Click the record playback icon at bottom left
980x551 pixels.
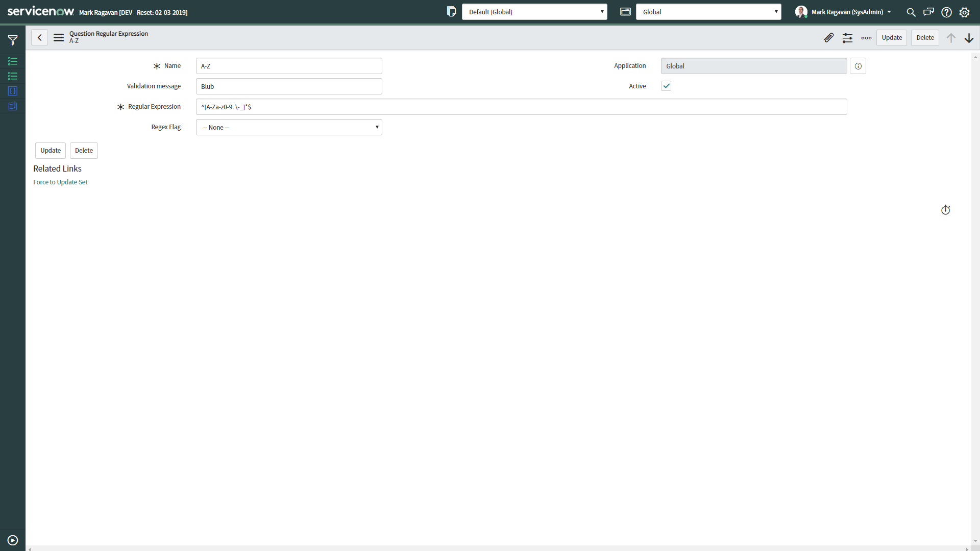point(12,540)
